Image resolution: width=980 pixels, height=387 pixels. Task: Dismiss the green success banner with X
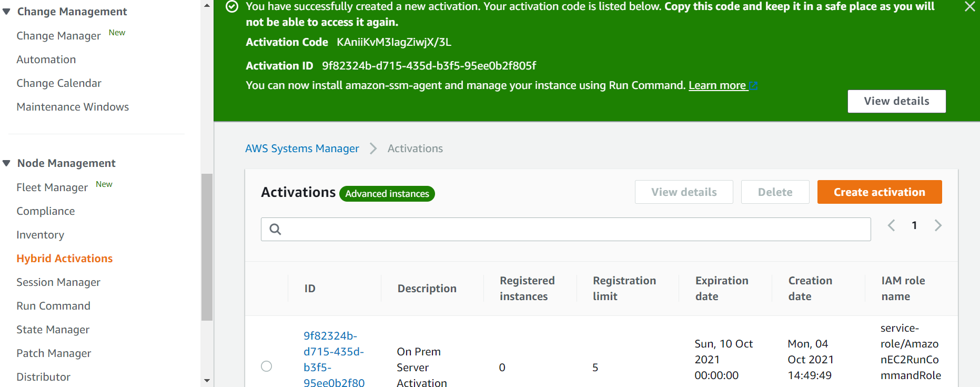969,6
